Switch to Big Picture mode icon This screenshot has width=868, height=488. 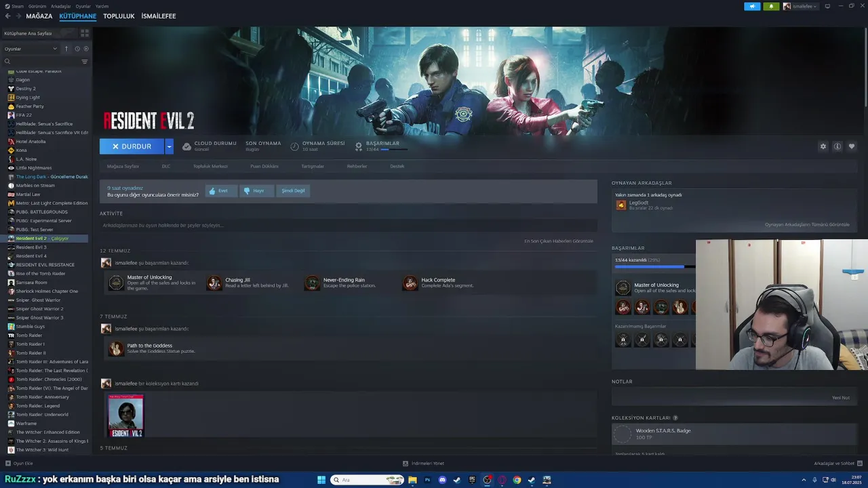tap(827, 6)
